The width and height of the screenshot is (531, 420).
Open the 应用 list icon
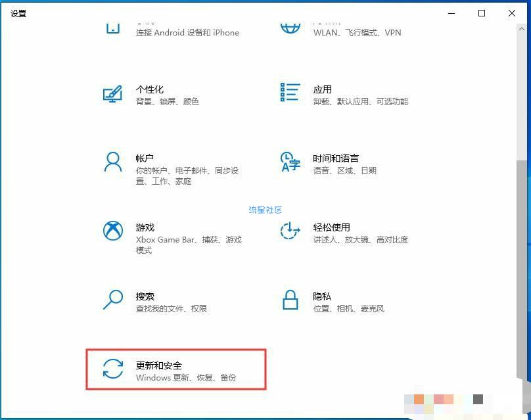(290, 92)
